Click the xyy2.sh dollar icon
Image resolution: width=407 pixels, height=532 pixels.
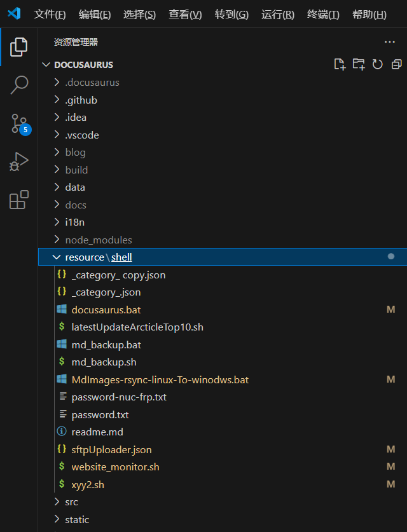(62, 484)
